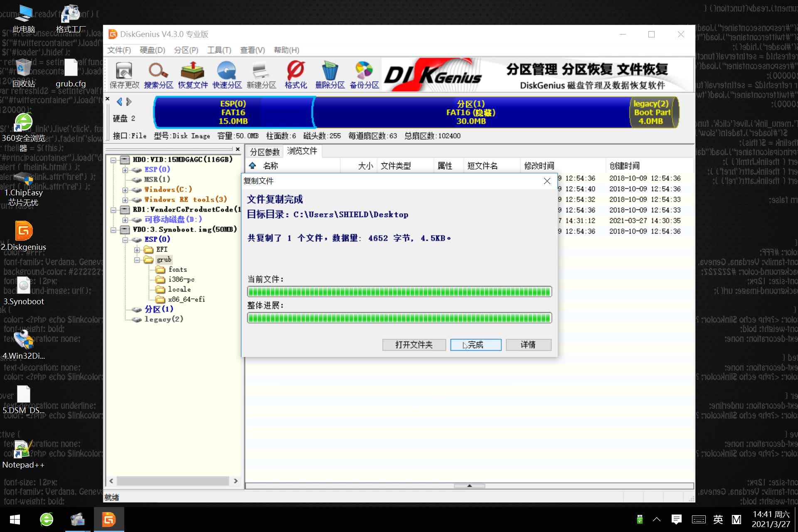Switch to the Partition Parameters (分区参数) tab

coord(265,152)
